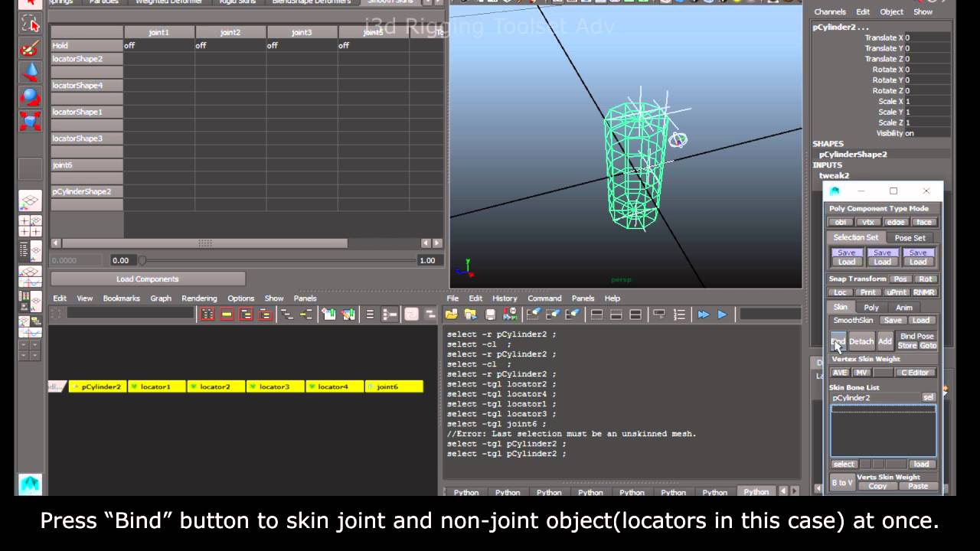Click the Execute single play-arrow icon
The height and width of the screenshot is (551, 980).
[722, 314]
